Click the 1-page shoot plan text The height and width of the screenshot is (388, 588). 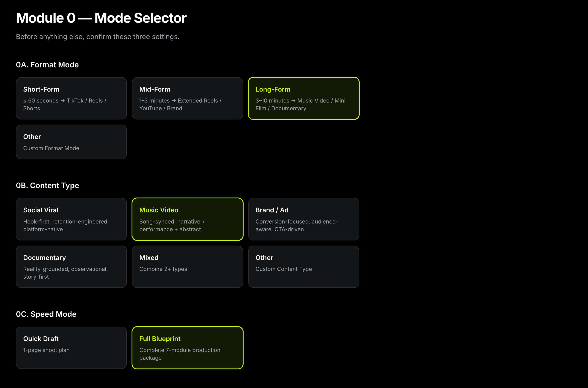[x=46, y=350]
